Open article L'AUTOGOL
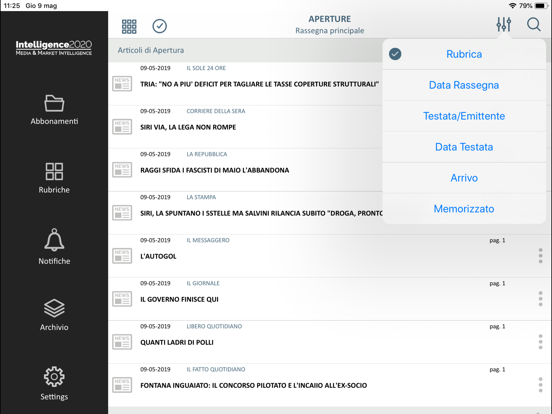 158,256
